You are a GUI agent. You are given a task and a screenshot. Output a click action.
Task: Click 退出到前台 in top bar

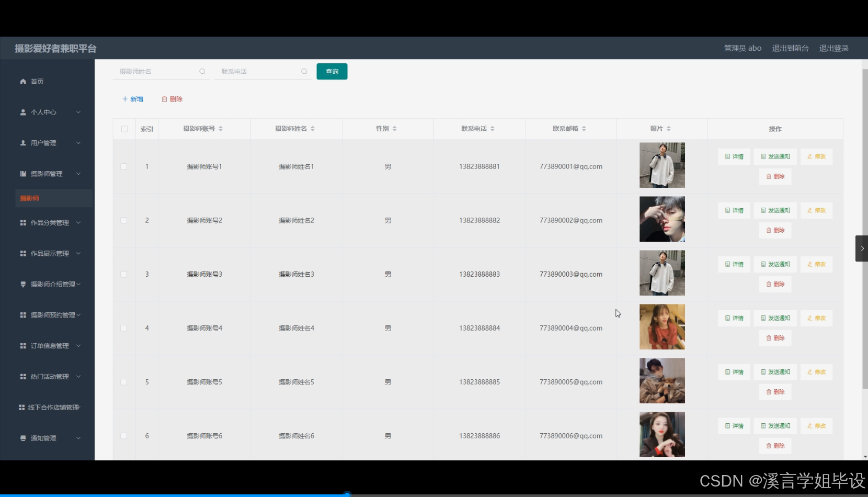(790, 48)
